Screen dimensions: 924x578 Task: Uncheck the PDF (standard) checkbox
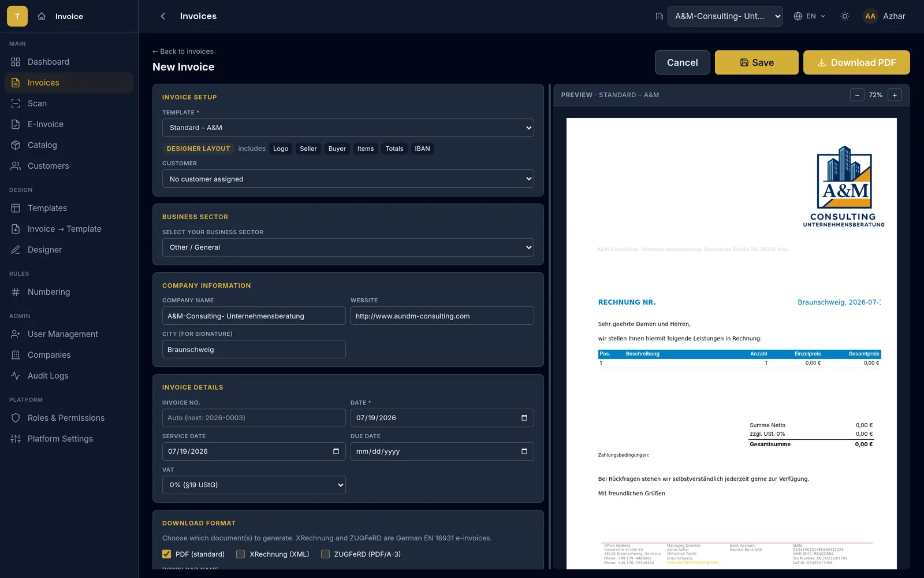[167, 554]
